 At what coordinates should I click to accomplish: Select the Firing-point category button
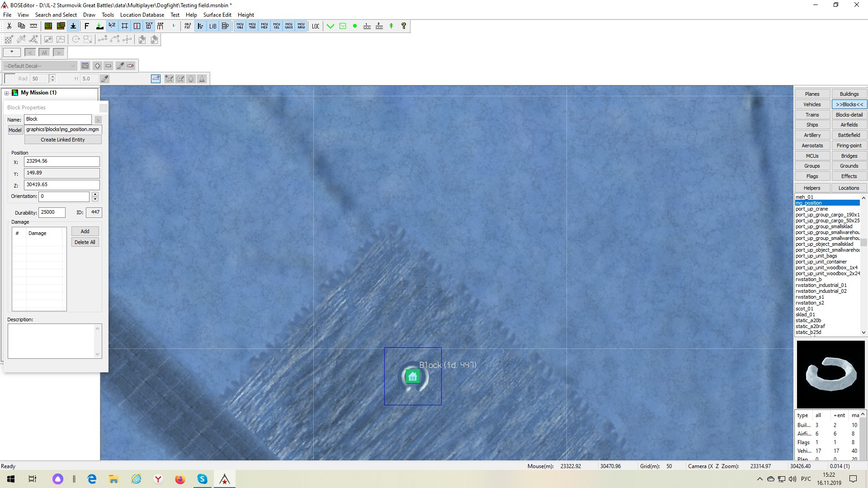pyautogui.click(x=849, y=145)
